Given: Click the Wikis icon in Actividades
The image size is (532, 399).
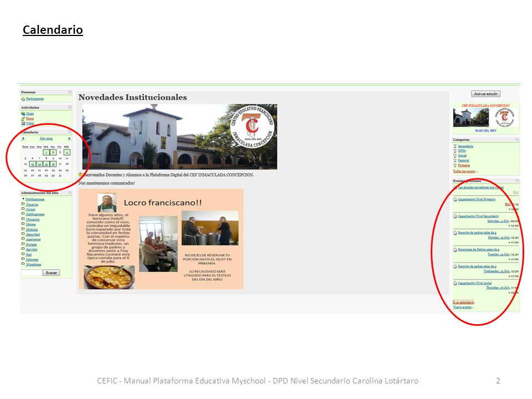Looking at the screenshot, I should pos(23,124).
